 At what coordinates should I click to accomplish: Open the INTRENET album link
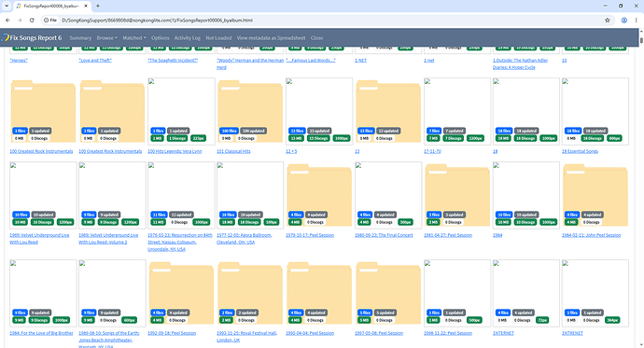(x=572, y=333)
